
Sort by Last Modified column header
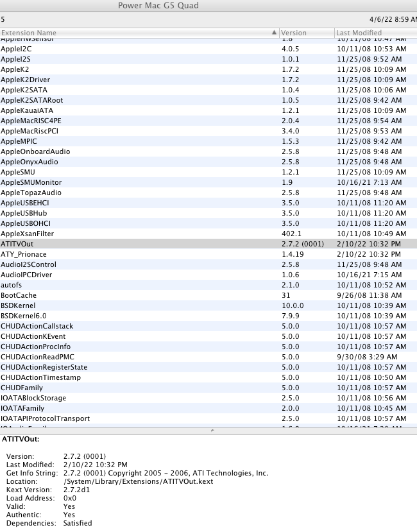pyautogui.click(x=375, y=33)
